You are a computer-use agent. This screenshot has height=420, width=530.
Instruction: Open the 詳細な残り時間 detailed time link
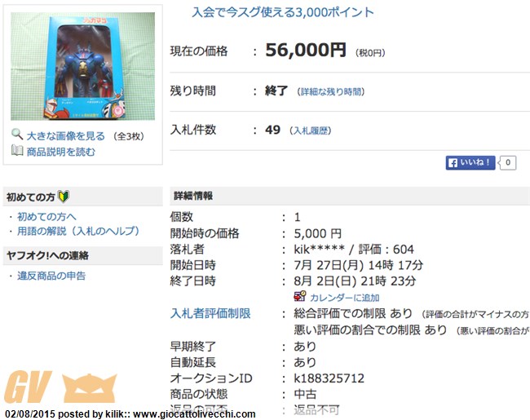pyautogui.click(x=330, y=91)
